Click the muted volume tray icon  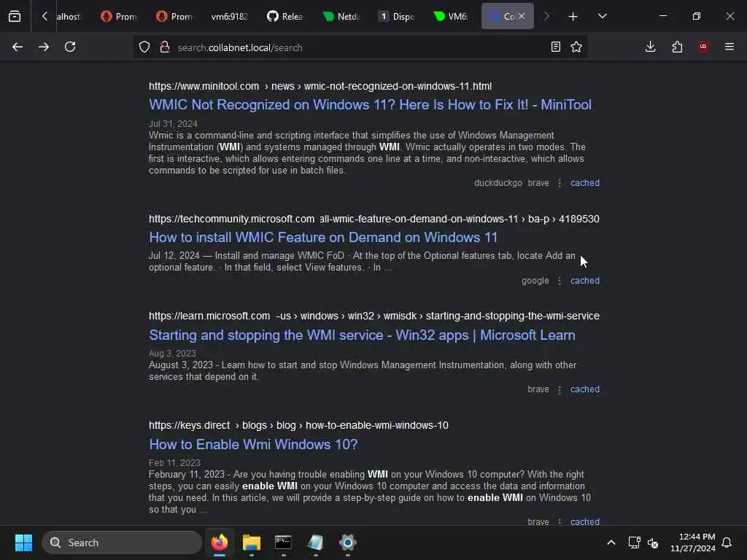point(653,542)
